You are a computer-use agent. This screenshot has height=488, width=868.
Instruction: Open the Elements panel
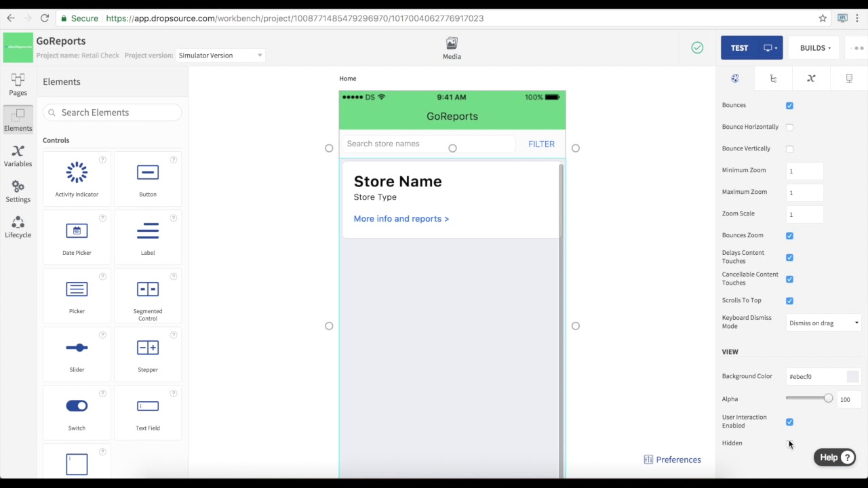point(18,120)
